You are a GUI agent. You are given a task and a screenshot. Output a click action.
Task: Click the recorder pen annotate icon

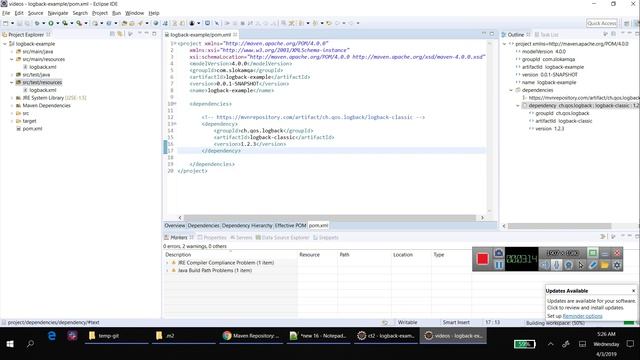click(593, 265)
